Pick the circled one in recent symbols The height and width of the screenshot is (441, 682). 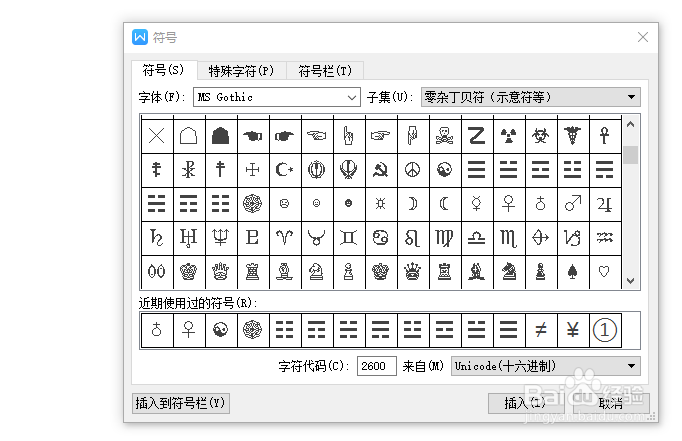click(605, 330)
